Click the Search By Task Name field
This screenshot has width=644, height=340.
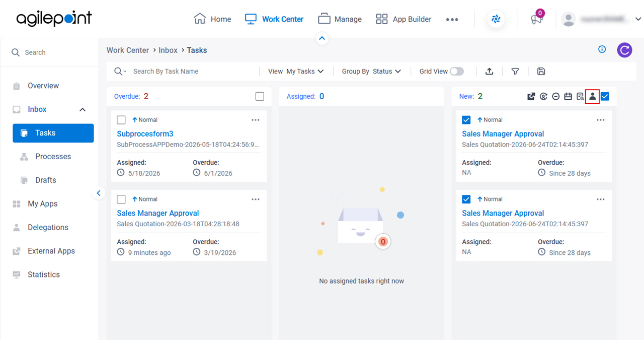[x=193, y=72]
